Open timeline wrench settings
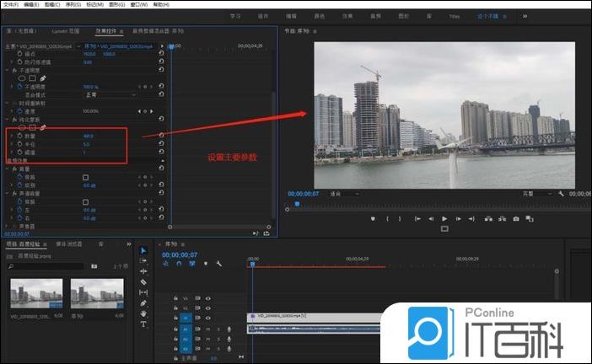The height and width of the screenshot is (364, 592). click(x=218, y=264)
